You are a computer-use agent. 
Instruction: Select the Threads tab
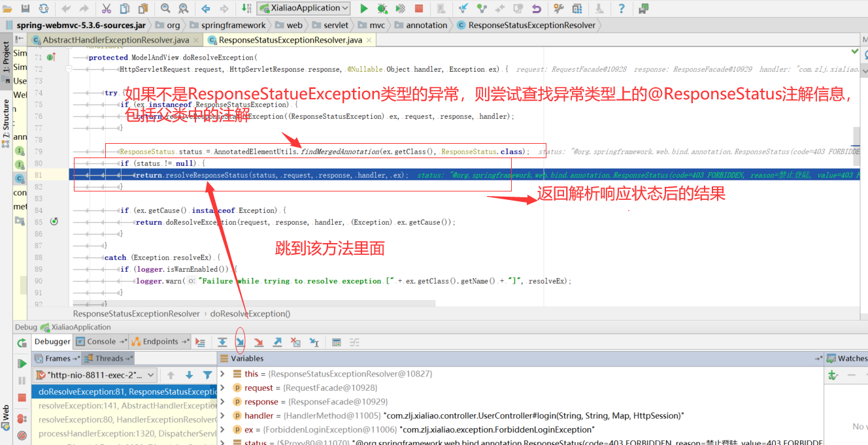[x=108, y=358]
